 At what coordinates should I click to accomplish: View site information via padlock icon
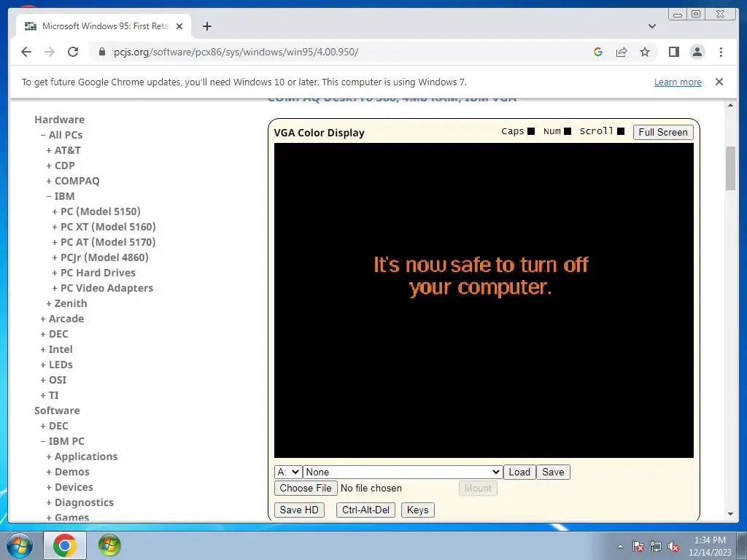(x=101, y=52)
